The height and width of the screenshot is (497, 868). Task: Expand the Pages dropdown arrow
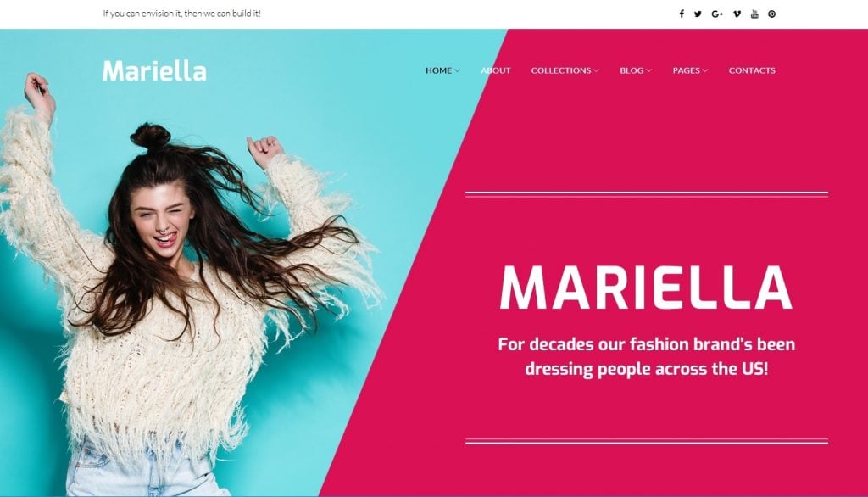[705, 70]
